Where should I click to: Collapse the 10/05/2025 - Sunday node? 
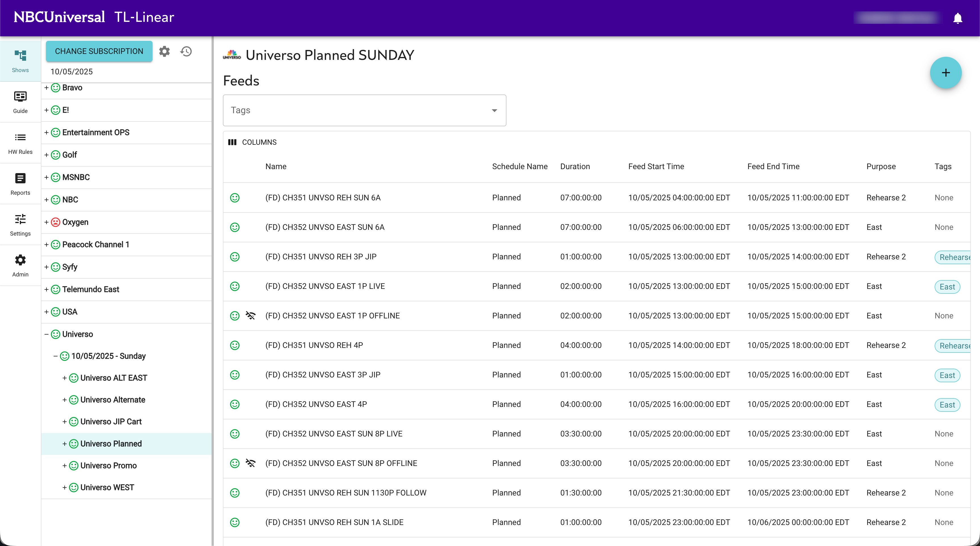(x=56, y=356)
